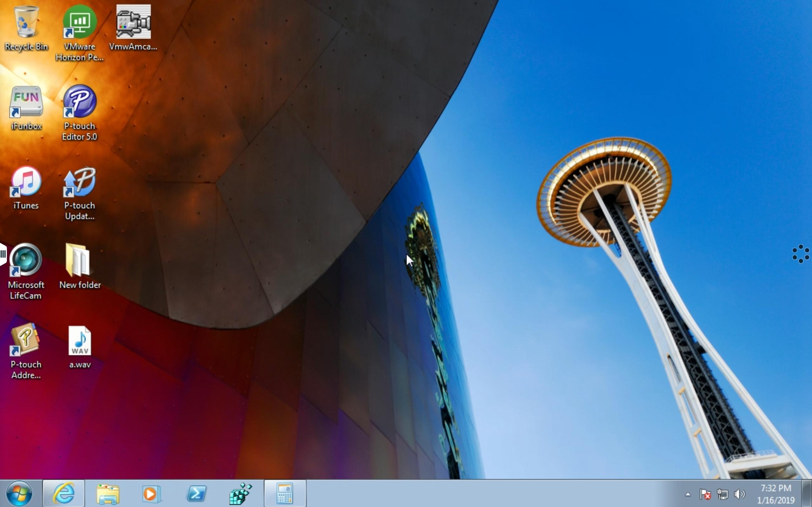Open Windows Media Player from the taskbar
Image resolution: width=812 pixels, height=507 pixels.
[152, 493]
